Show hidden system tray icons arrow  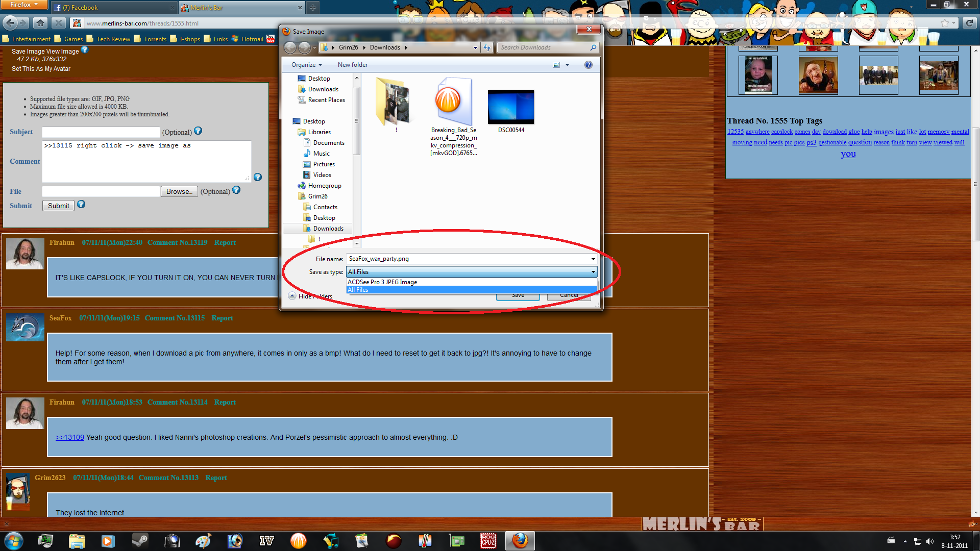(x=905, y=541)
